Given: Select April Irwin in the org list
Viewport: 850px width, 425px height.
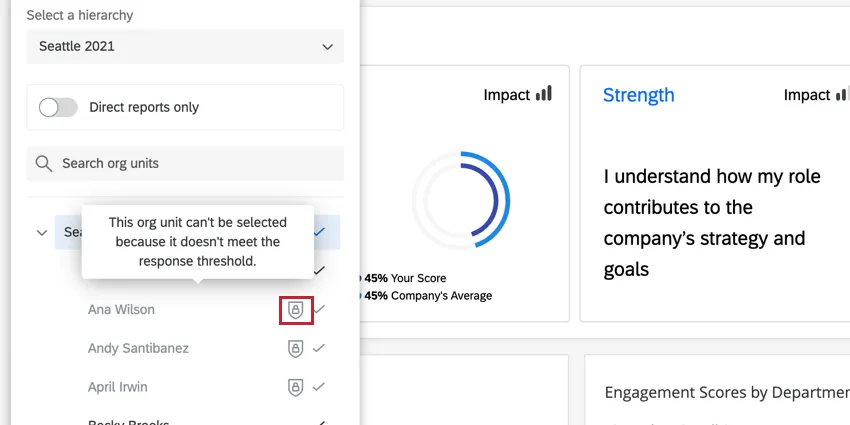Looking at the screenshot, I should (x=118, y=387).
